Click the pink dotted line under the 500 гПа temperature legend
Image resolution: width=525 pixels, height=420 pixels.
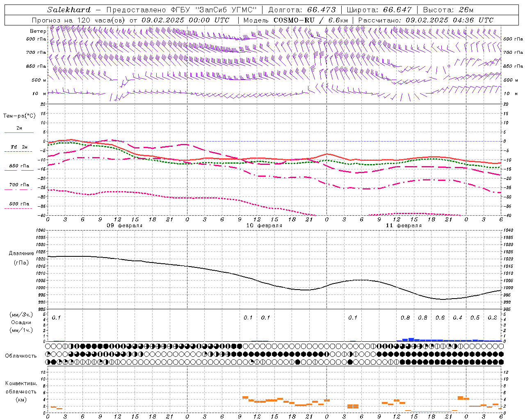[x=18, y=209]
